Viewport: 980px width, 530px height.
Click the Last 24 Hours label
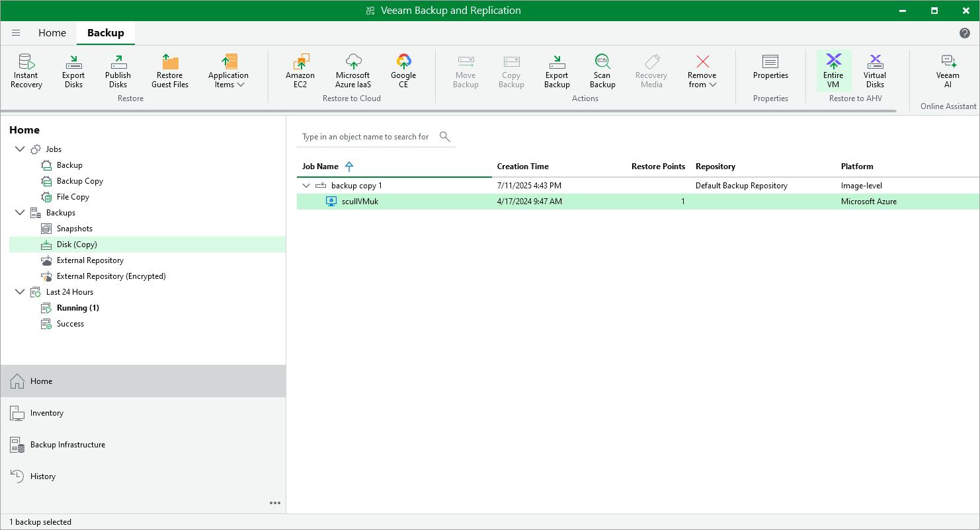coord(69,292)
